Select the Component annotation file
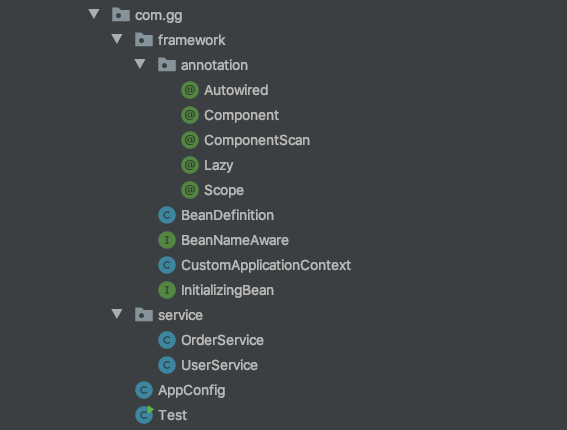The image size is (567, 430). pyautogui.click(x=241, y=115)
